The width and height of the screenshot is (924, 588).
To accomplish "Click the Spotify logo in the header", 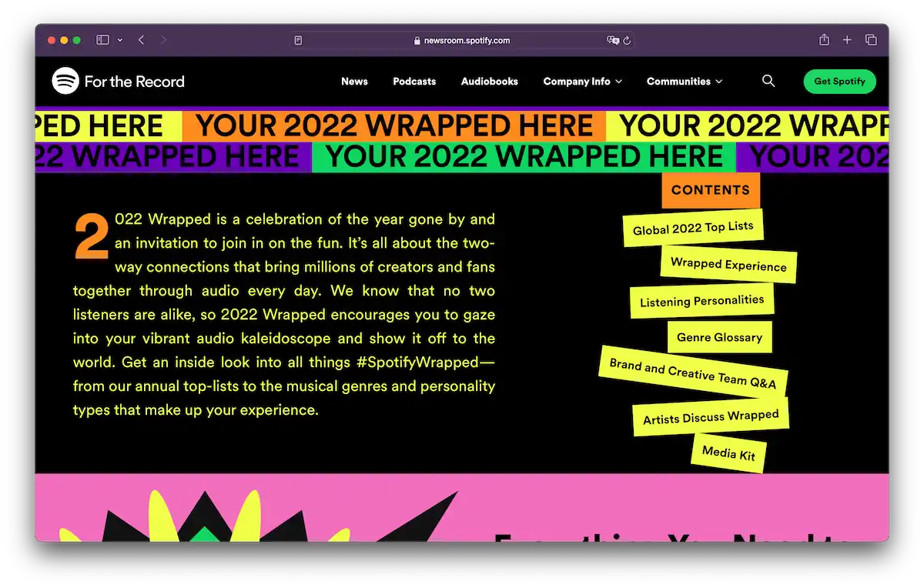I will [66, 81].
